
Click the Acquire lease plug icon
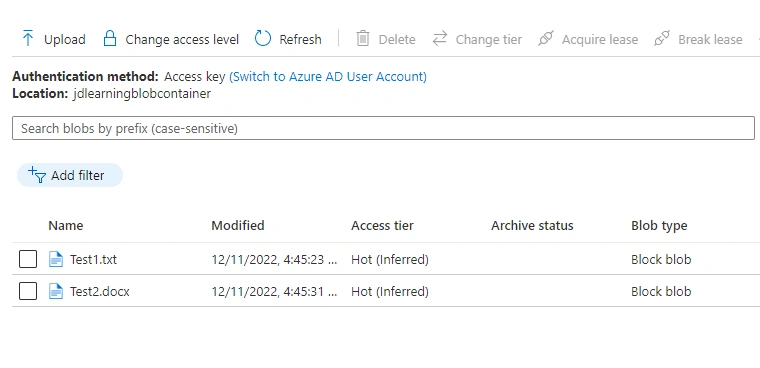(546, 38)
